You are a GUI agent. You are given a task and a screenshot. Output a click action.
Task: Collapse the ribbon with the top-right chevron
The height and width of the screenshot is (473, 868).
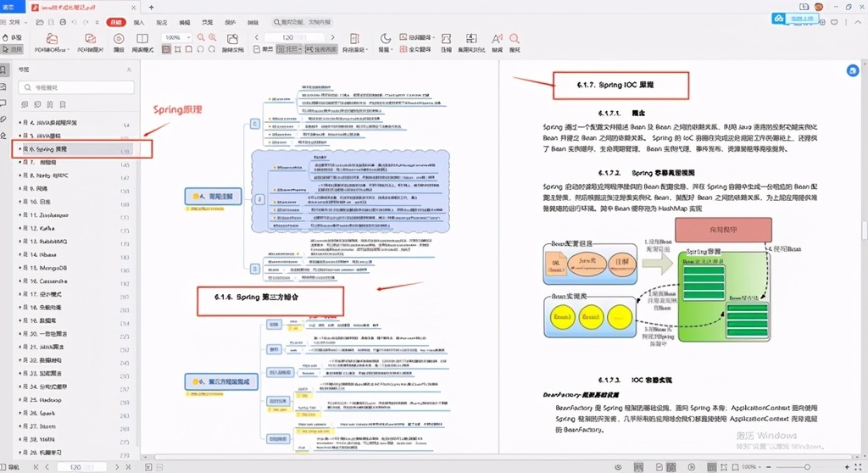tap(859, 22)
